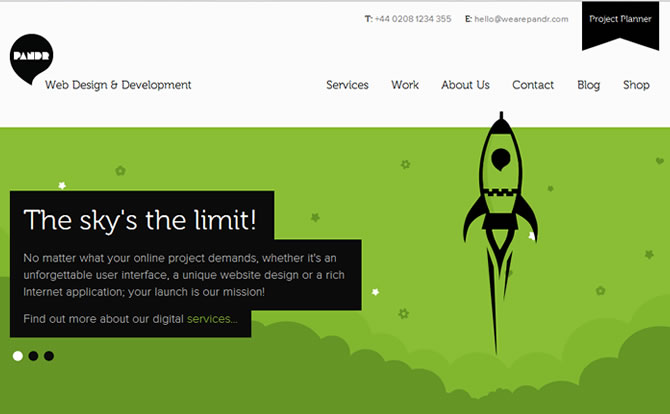This screenshot has width=670, height=414.
Task: Select the first white slide indicator dot
Action: tap(18, 355)
